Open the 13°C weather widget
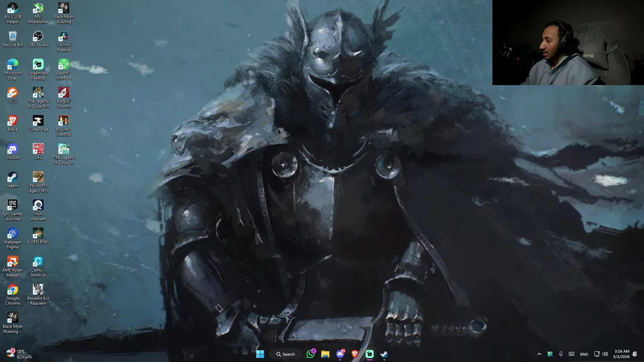The width and height of the screenshot is (644, 362). click(19, 354)
